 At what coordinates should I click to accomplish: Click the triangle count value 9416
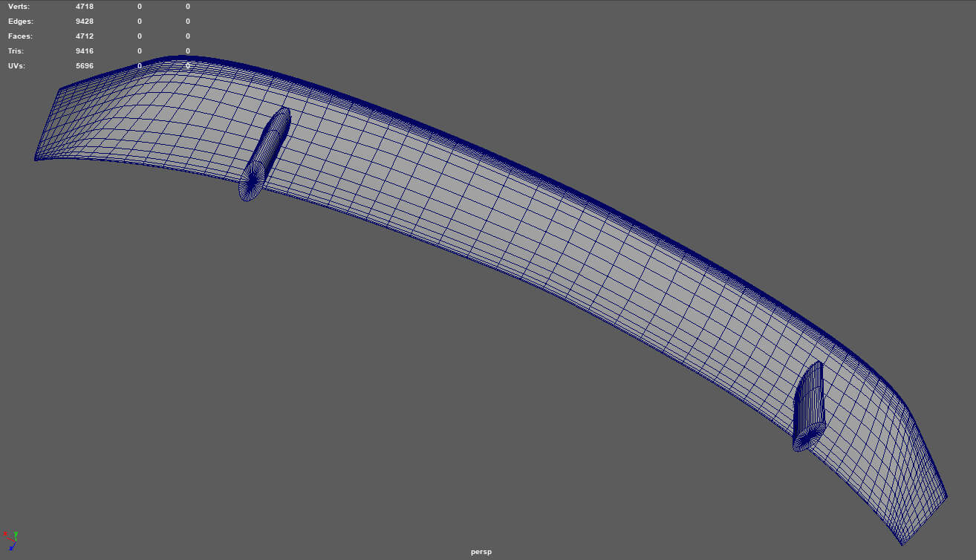click(84, 51)
